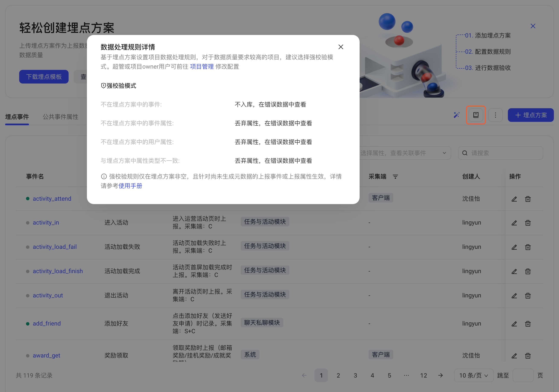Select page 4 in pagination
The image size is (559, 392).
372,375
